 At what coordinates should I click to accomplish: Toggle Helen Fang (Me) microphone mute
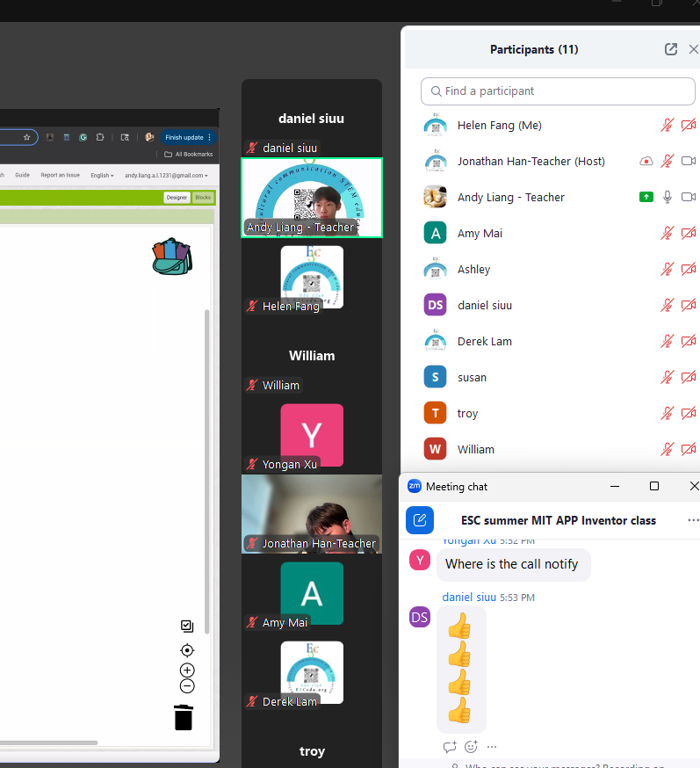668,126
